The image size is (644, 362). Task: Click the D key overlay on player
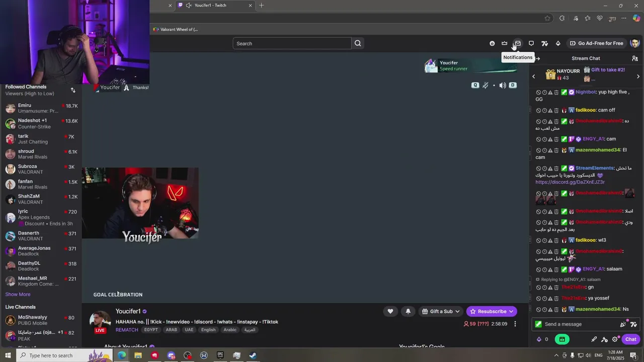(x=513, y=85)
